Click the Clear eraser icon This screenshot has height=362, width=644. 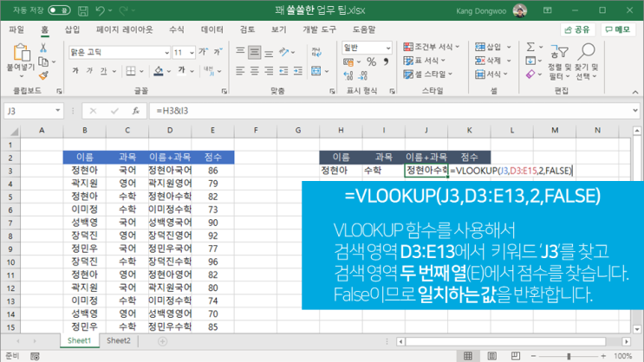click(530, 74)
